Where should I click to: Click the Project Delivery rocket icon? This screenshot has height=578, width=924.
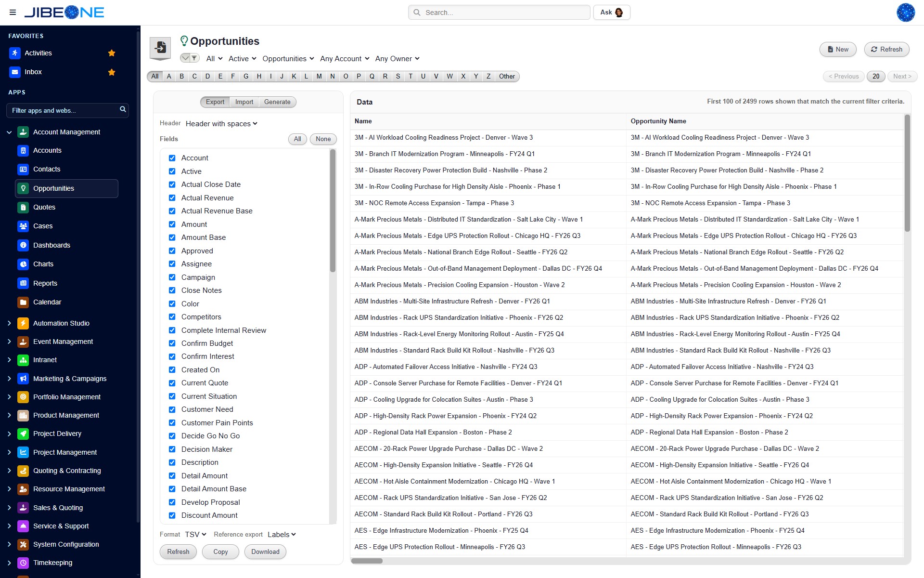coord(23,433)
